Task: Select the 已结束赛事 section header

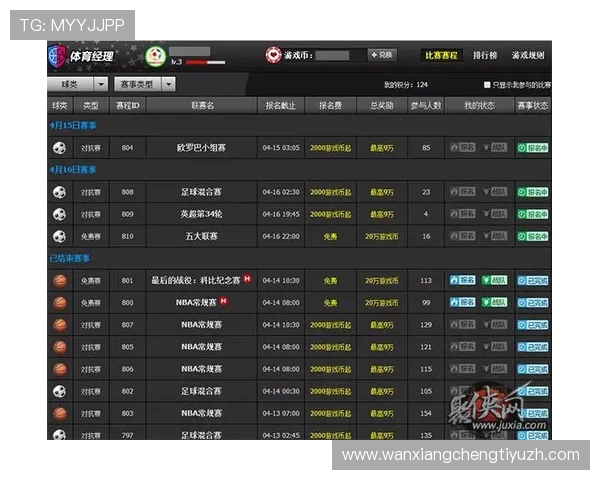Action: [69, 258]
